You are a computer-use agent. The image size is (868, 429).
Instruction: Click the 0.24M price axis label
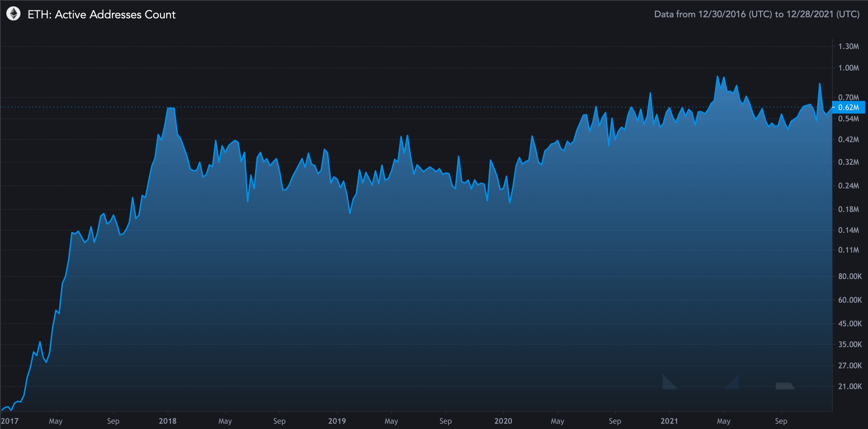(x=848, y=186)
